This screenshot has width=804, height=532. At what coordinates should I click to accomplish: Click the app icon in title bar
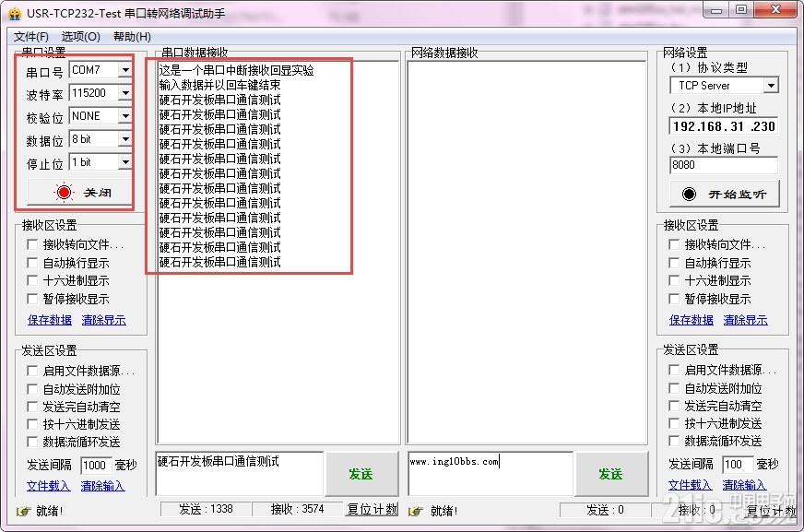16,13
